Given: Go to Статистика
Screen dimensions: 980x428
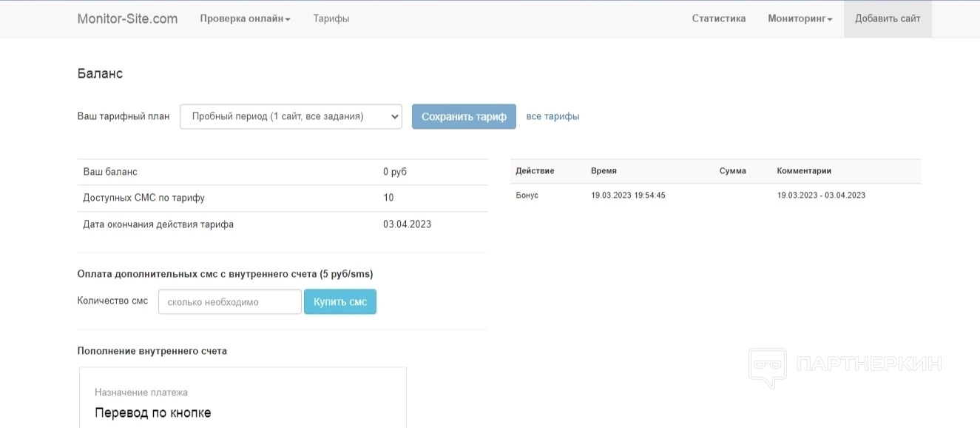Looking at the screenshot, I should point(718,19).
